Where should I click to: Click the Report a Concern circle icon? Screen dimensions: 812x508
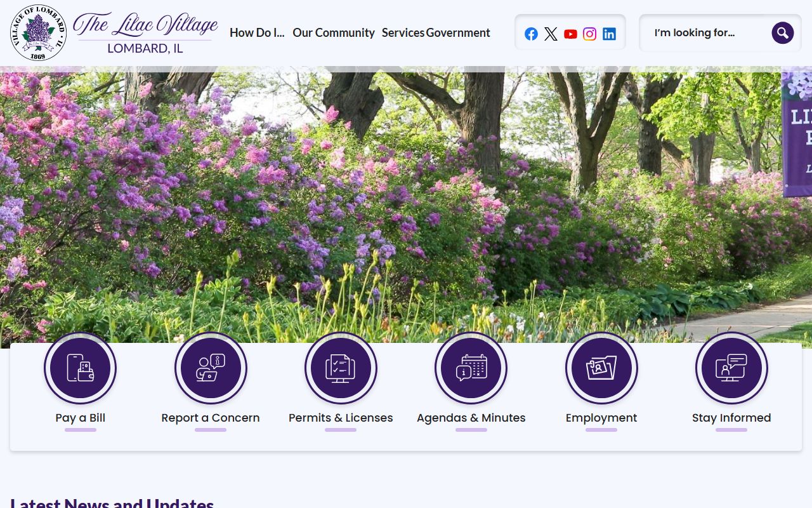click(211, 368)
